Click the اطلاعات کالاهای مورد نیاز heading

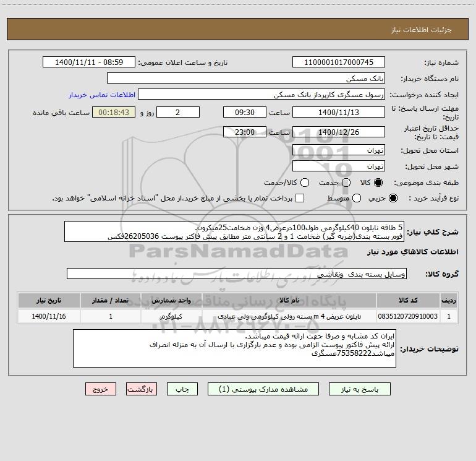(412, 252)
